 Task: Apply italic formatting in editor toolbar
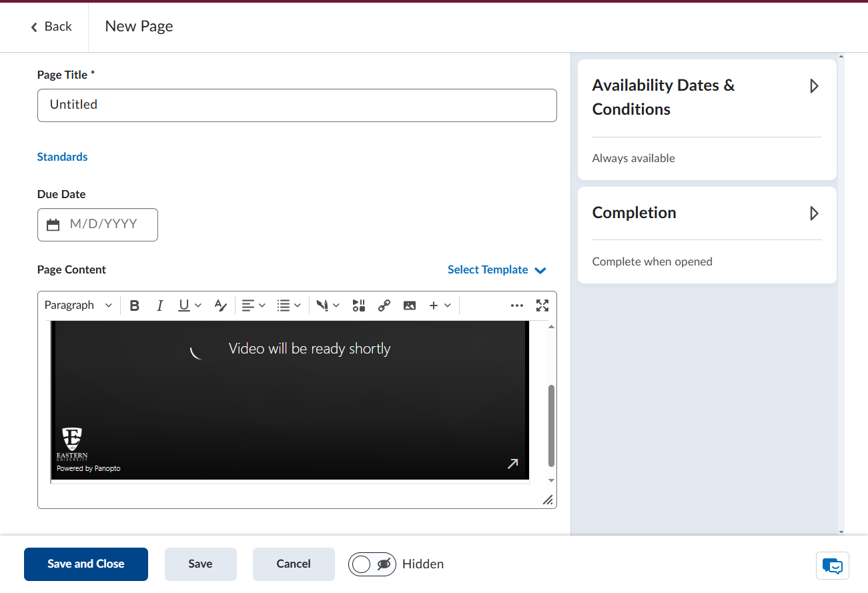159,306
